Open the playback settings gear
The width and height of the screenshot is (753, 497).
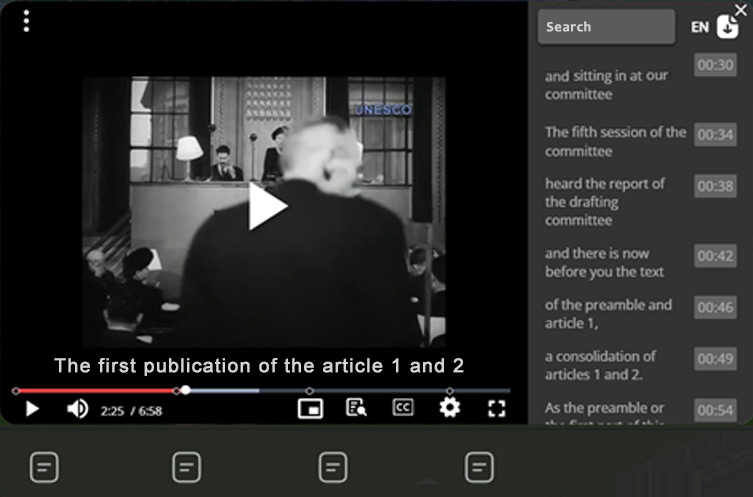coord(450,408)
